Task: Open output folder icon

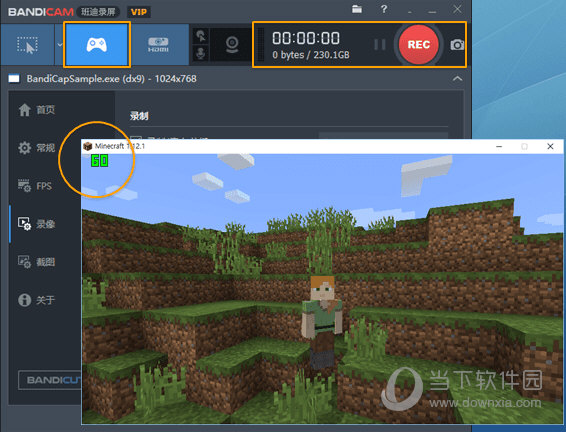Action: point(357,9)
